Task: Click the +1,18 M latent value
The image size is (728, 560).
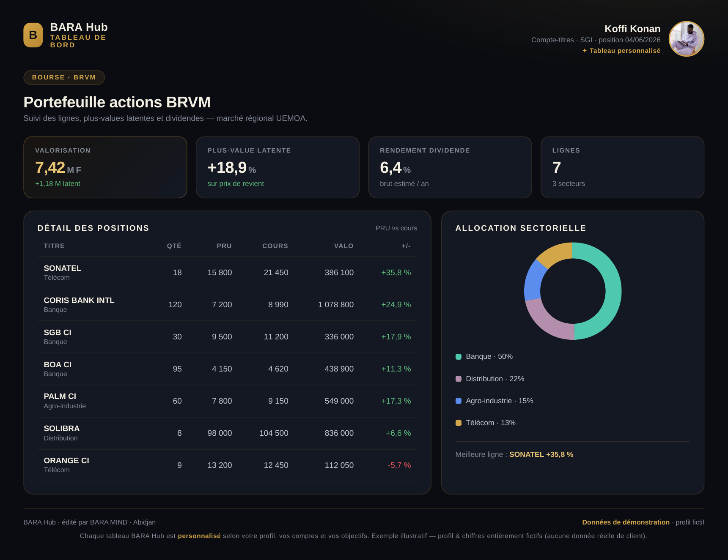Action: click(x=58, y=184)
